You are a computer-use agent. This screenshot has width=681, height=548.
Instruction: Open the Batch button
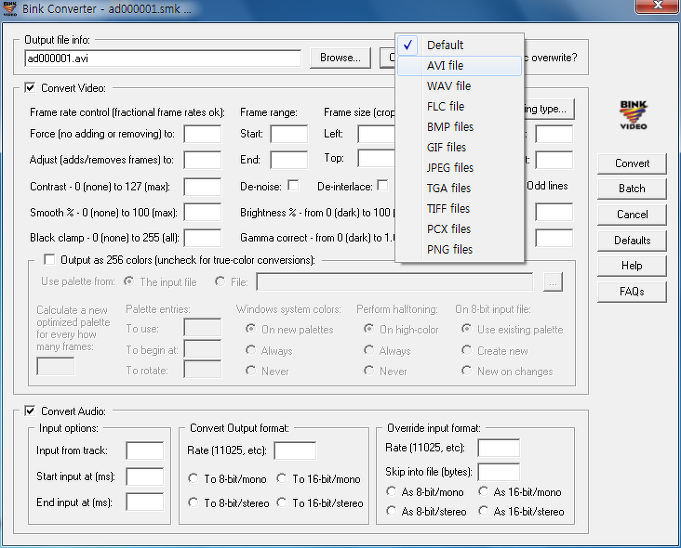pyautogui.click(x=632, y=189)
